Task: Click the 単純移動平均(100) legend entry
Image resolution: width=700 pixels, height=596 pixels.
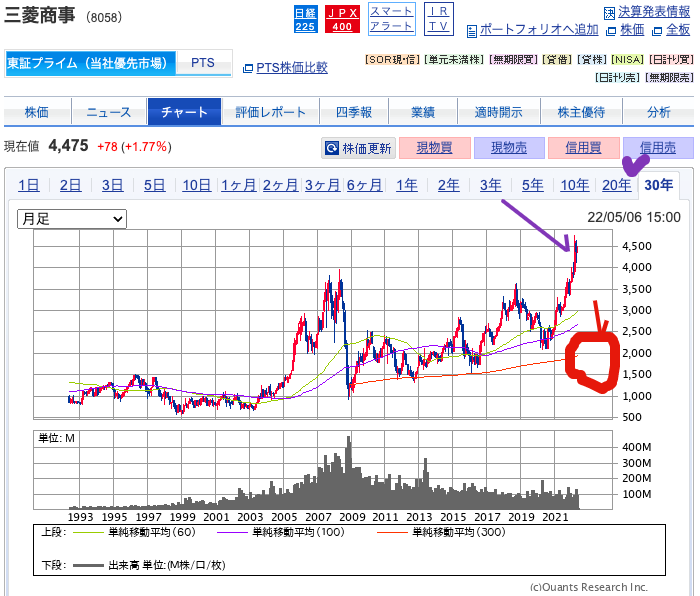Action: [x=280, y=532]
